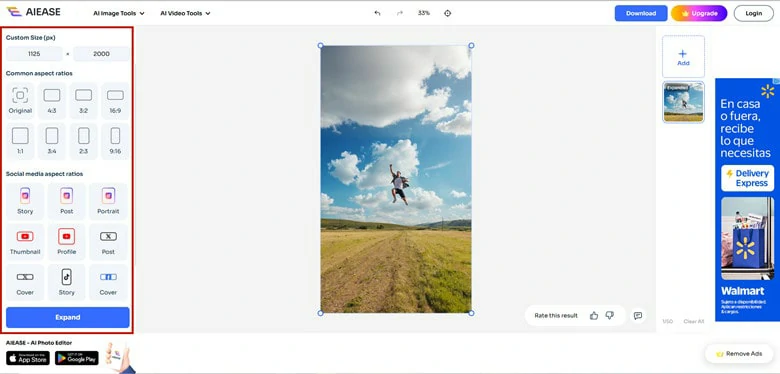Click the top-right canvas resize handle
This screenshot has height=374, width=780.
click(471, 45)
